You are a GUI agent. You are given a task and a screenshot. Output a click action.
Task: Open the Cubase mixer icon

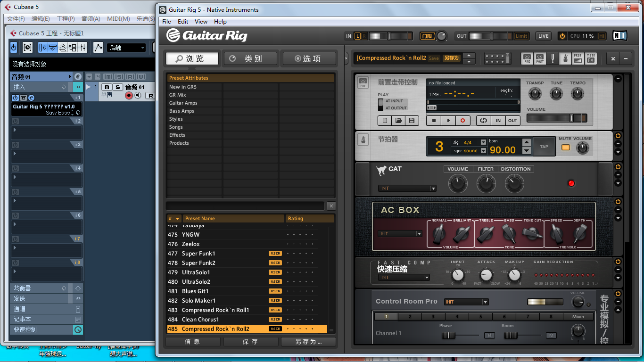point(83,48)
